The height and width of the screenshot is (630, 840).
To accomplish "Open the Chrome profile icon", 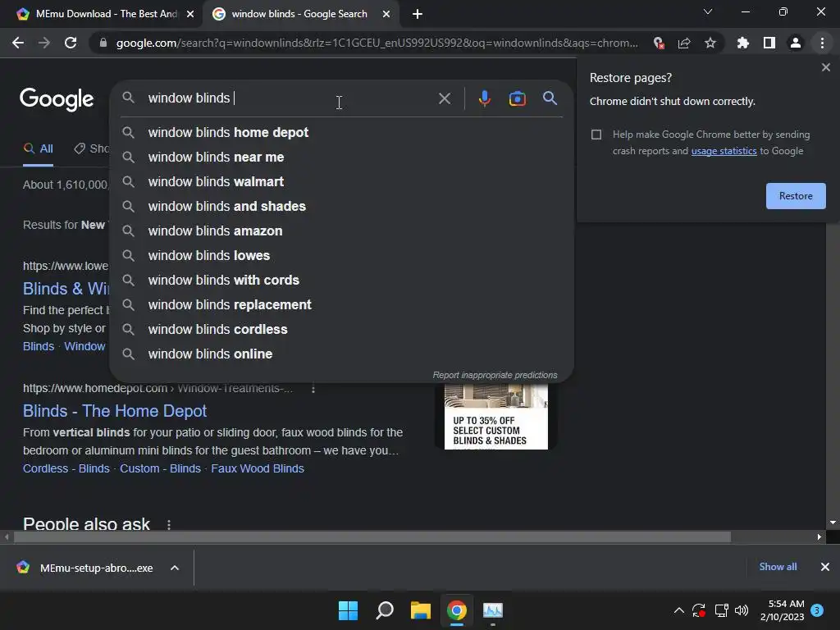I will tap(796, 43).
